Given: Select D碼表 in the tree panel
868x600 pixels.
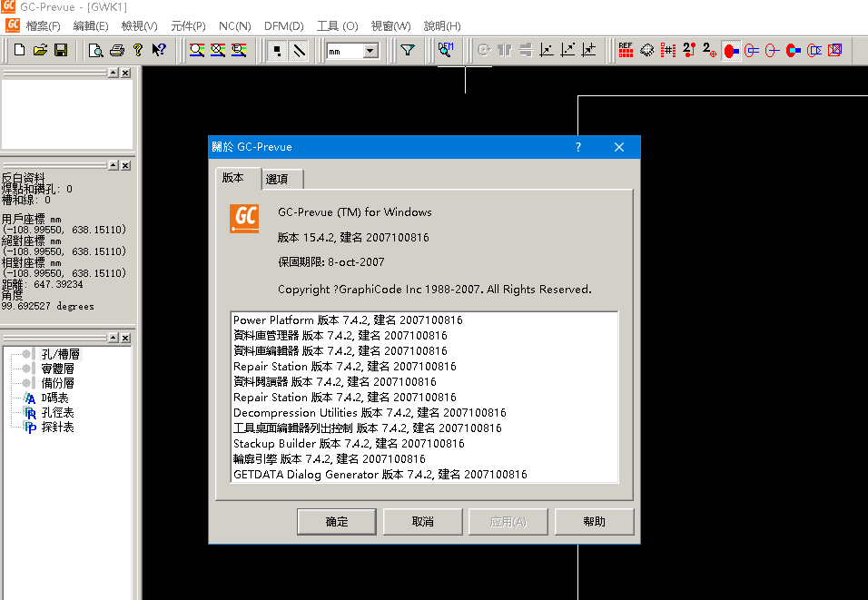Looking at the screenshot, I should 56,398.
